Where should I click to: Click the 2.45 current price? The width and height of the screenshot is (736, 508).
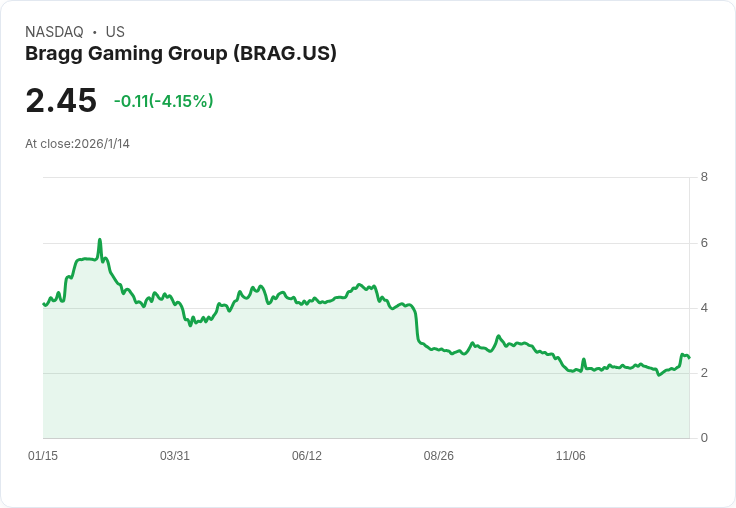pyautogui.click(x=61, y=100)
